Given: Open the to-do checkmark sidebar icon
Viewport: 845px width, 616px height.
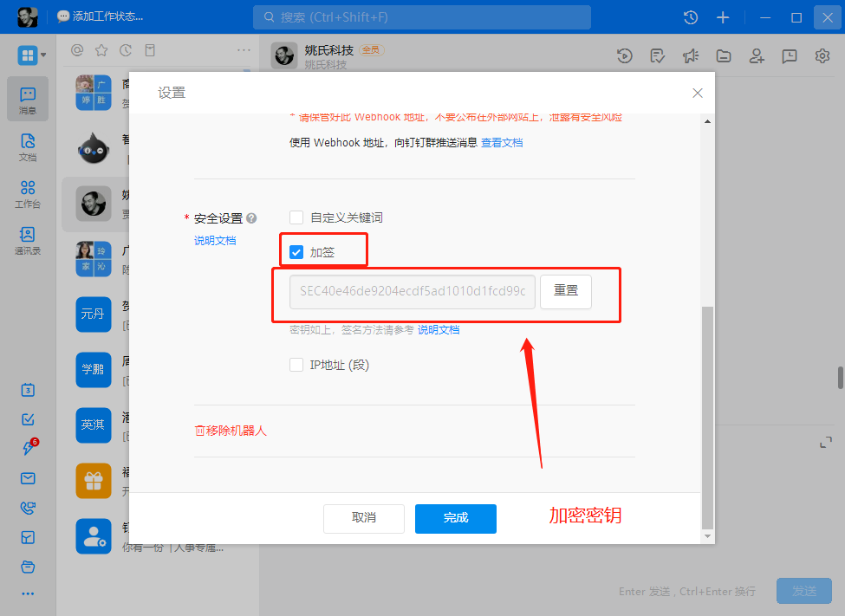Looking at the screenshot, I should pyautogui.click(x=28, y=419).
